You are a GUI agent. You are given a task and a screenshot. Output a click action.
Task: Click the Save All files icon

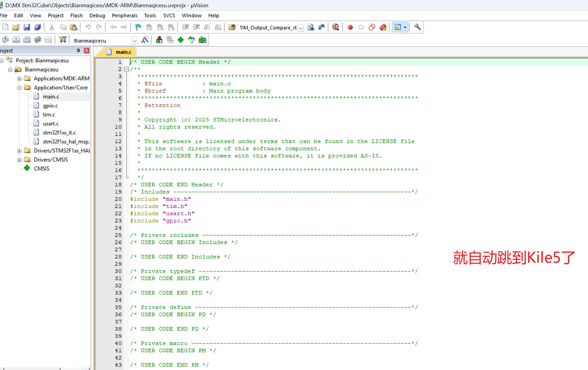[x=38, y=27]
